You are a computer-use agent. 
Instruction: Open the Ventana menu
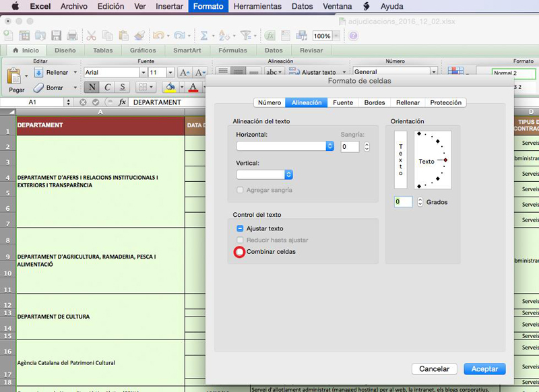[x=338, y=6]
